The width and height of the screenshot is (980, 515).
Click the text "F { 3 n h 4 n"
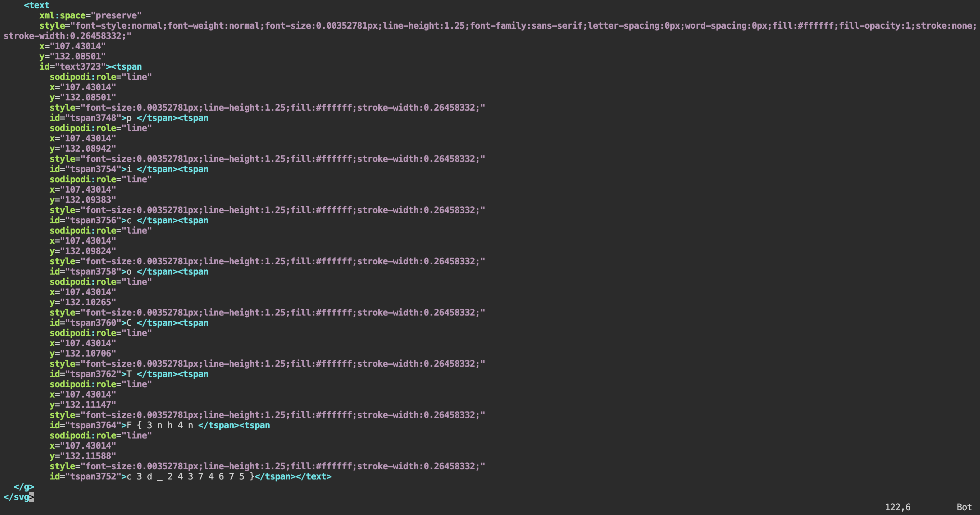(x=159, y=425)
